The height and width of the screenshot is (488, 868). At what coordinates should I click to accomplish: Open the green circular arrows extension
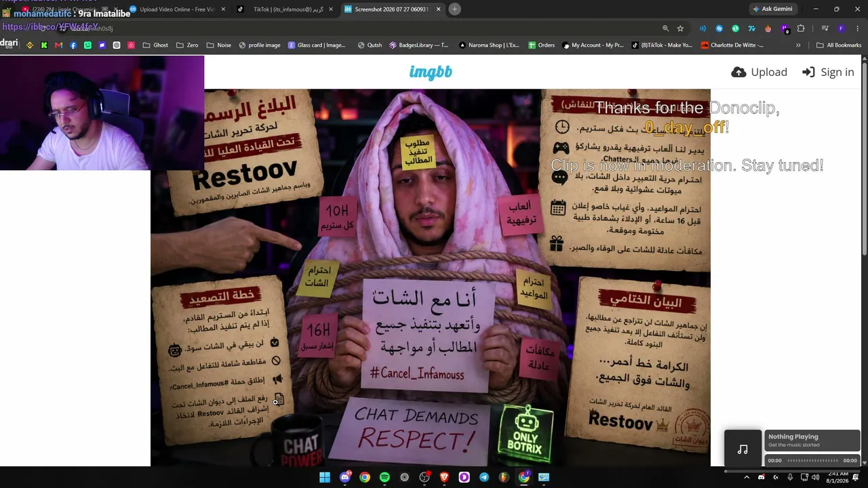point(735,28)
